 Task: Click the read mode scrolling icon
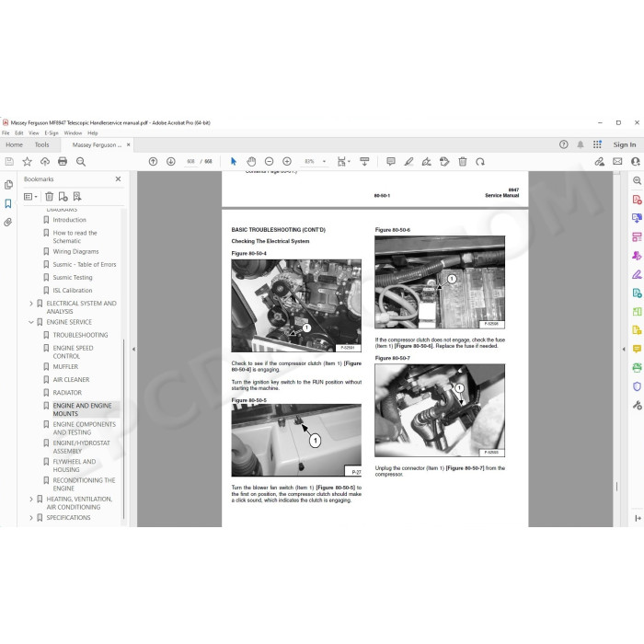364,161
